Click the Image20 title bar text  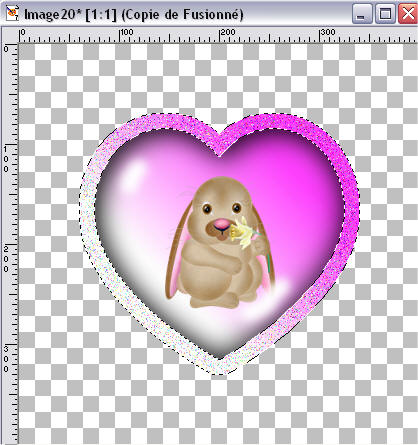pos(134,14)
